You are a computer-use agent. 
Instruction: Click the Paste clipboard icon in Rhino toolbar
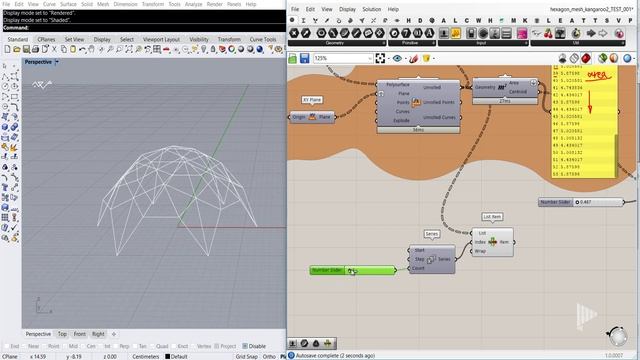(x=73, y=49)
